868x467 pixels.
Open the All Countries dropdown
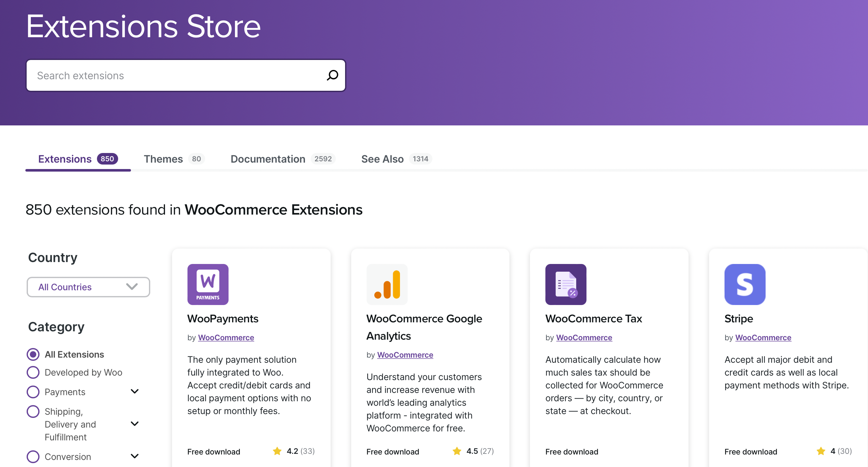pyautogui.click(x=88, y=287)
